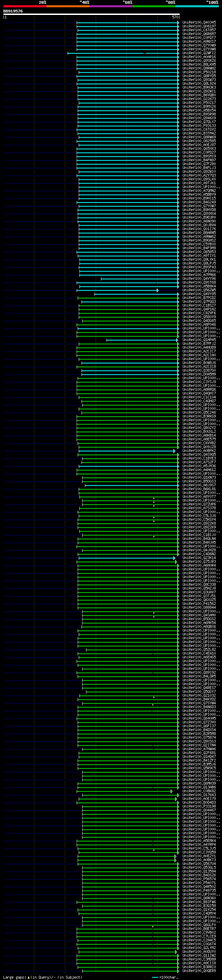Click the short cyan bar for UniRef100_Q4VY96
The height and width of the screenshot is (980, 222).
(140, 279)
